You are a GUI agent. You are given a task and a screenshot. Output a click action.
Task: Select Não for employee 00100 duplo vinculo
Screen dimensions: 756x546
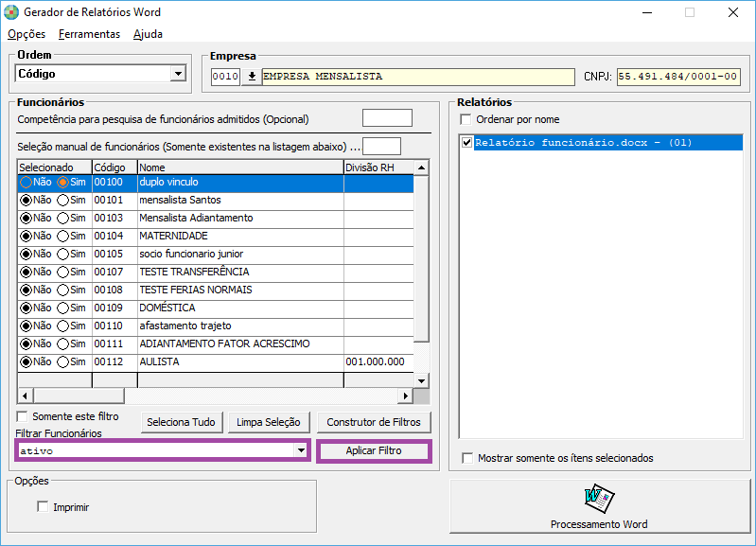pyautogui.click(x=26, y=183)
